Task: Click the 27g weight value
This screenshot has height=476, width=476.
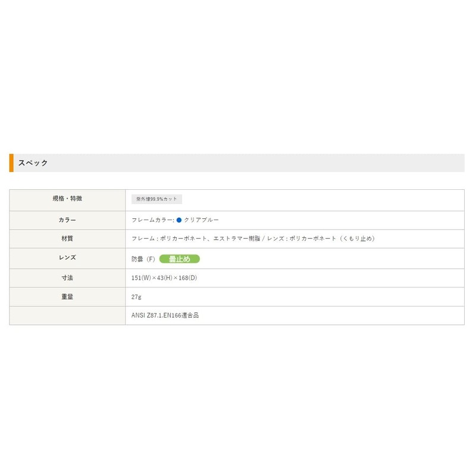Action: (x=136, y=296)
